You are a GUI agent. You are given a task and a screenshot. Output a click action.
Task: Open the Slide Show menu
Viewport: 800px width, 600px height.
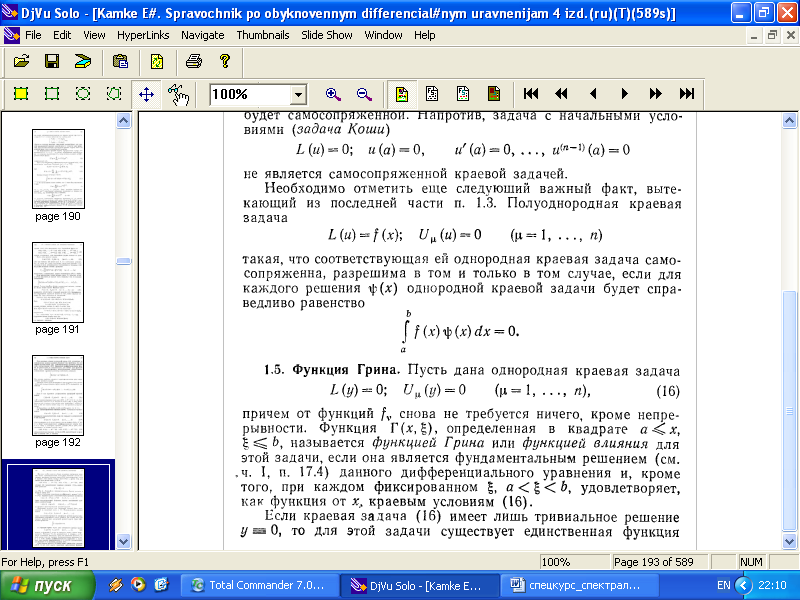tap(327, 35)
